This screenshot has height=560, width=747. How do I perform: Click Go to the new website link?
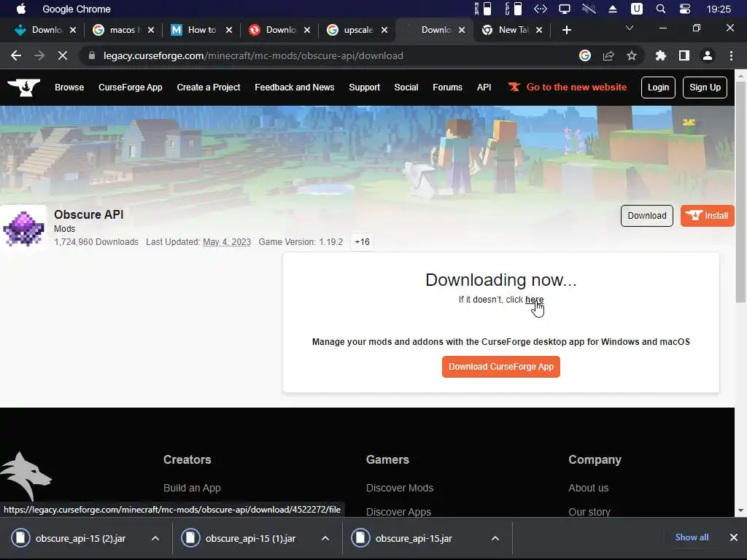click(x=568, y=87)
